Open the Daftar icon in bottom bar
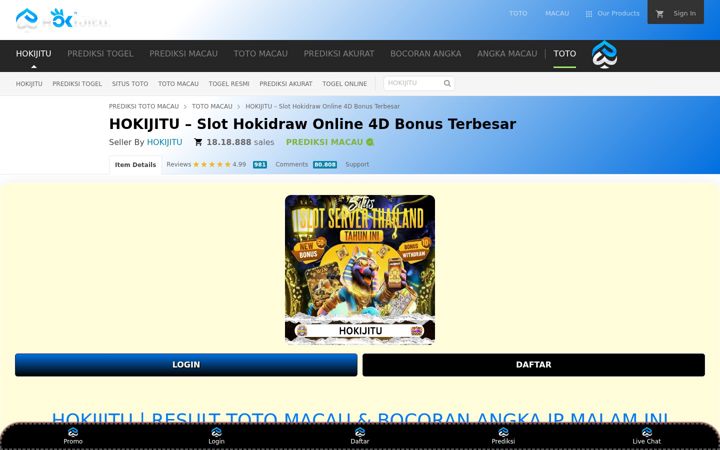This screenshot has height=450, width=720. point(360,432)
